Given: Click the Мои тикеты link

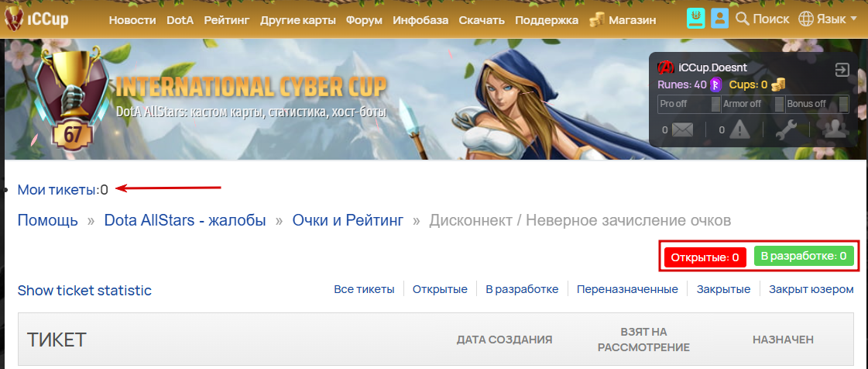Looking at the screenshot, I should click(x=57, y=189).
